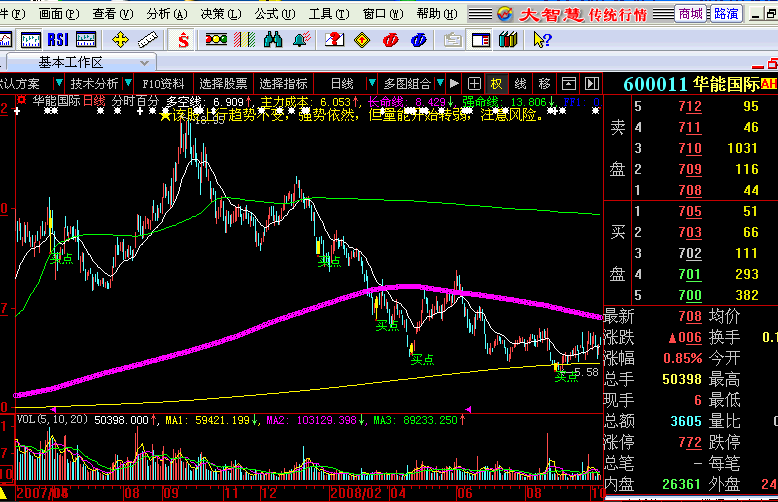The image size is (778, 502).
Task: Click the window box icon on chart bar
Action: pyautogui.click(x=569, y=84)
